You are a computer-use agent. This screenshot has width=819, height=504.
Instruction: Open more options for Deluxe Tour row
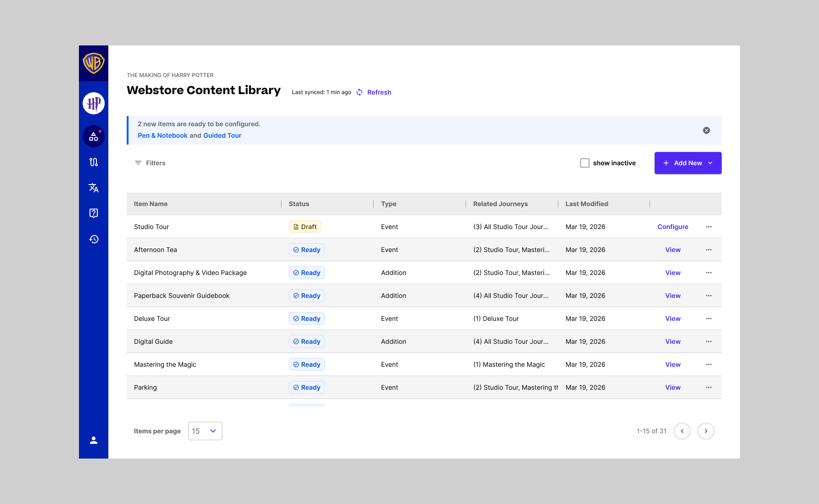click(x=709, y=319)
